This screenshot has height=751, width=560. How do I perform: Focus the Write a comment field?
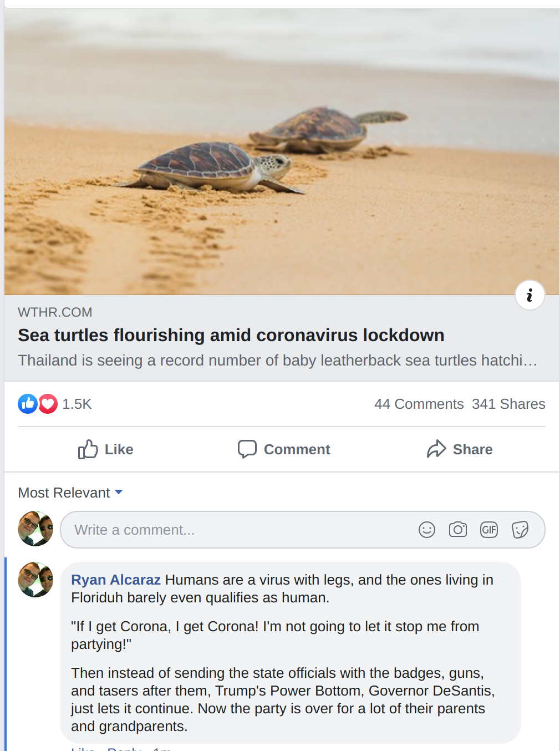[x=238, y=530]
